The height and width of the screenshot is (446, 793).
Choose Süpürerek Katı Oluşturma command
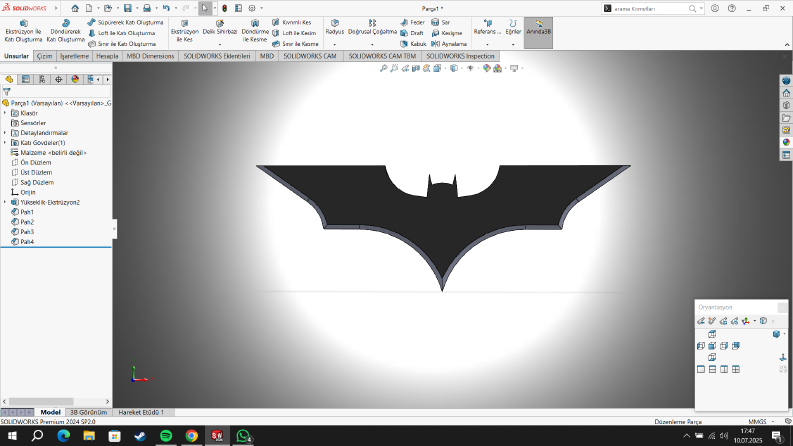pyautogui.click(x=125, y=22)
